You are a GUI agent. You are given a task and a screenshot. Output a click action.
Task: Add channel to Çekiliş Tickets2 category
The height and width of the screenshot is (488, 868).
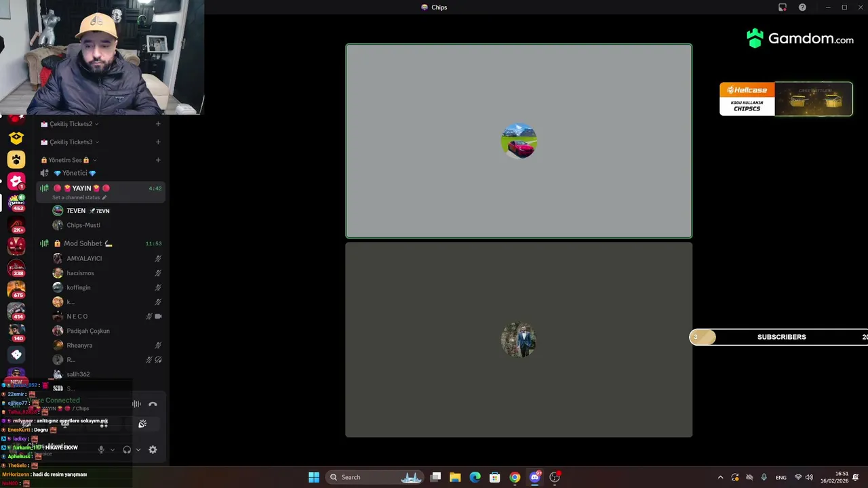(x=158, y=124)
